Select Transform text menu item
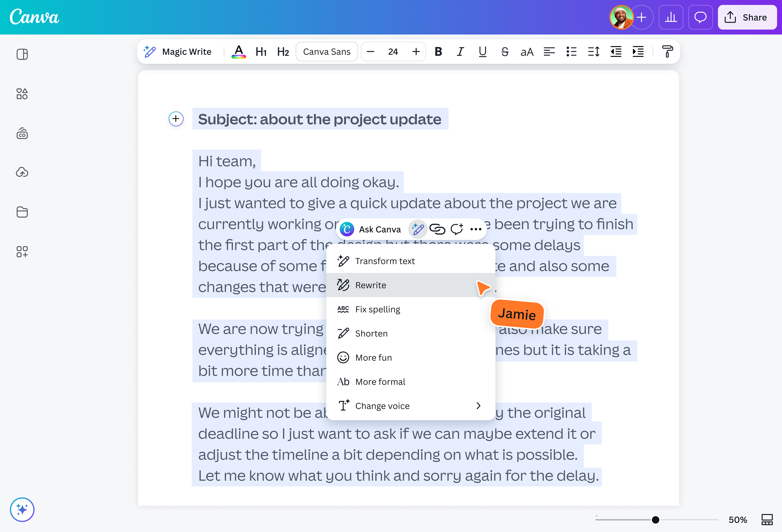This screenshot has height=532, width=782. (411, 261)
